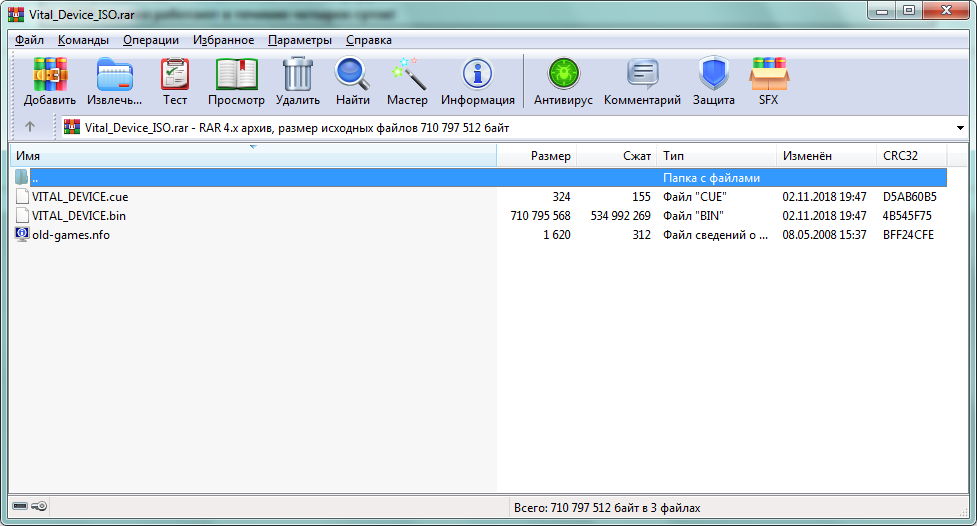This screenshot has width=977, height=526.
Task: Run the Антивирус scan tool
Action: (x=563, y=74)
